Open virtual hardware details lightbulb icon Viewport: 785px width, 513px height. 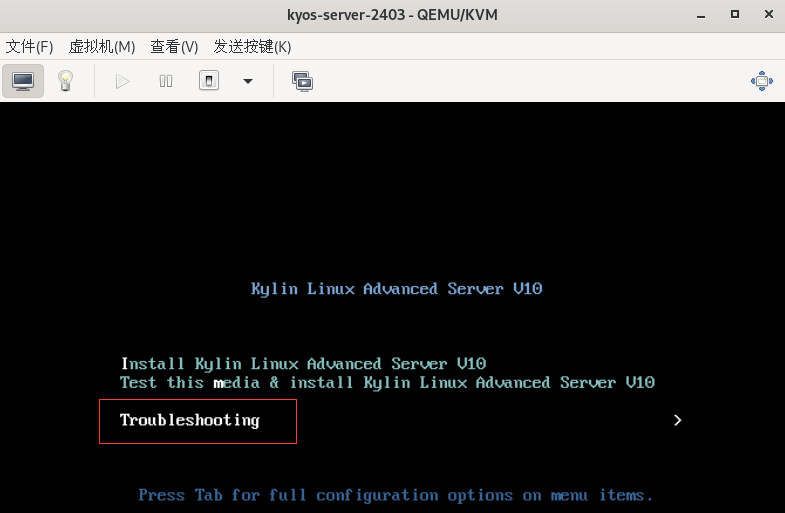click(x=66, y=81)
